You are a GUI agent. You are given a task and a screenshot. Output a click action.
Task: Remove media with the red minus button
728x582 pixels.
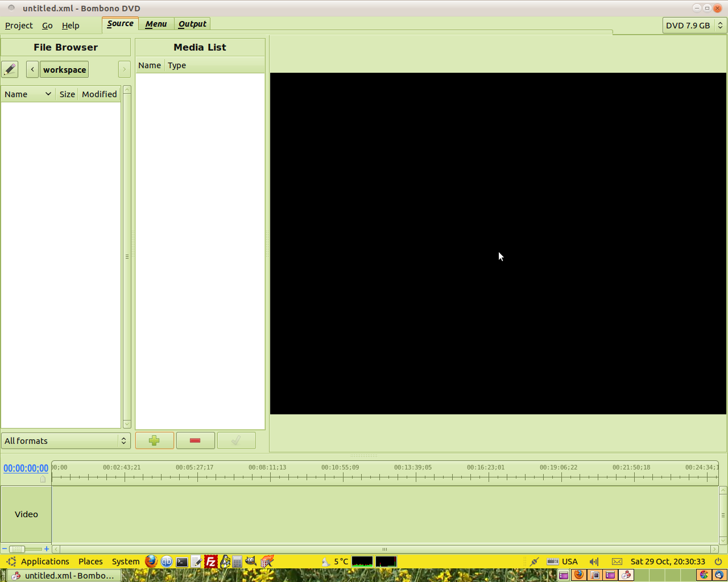pyautogui.click(x=195, y=440)
